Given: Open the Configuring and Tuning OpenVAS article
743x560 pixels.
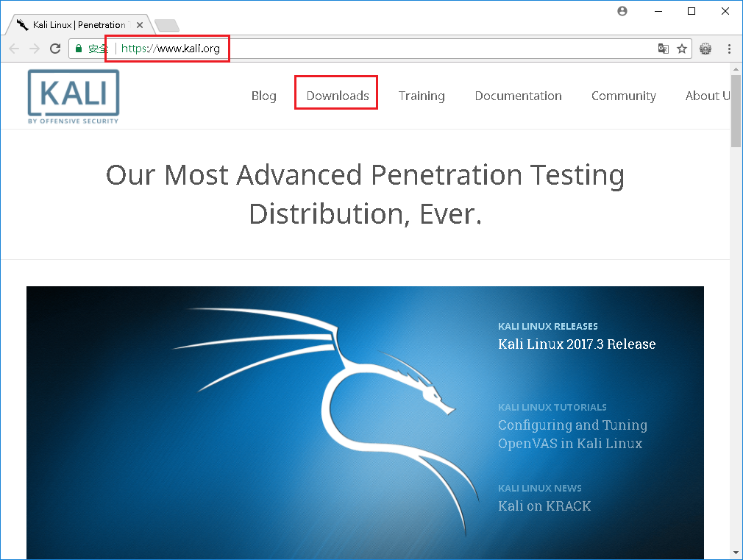Looking at the screenshot, I should pyautogui.click(x=572, y=434).
